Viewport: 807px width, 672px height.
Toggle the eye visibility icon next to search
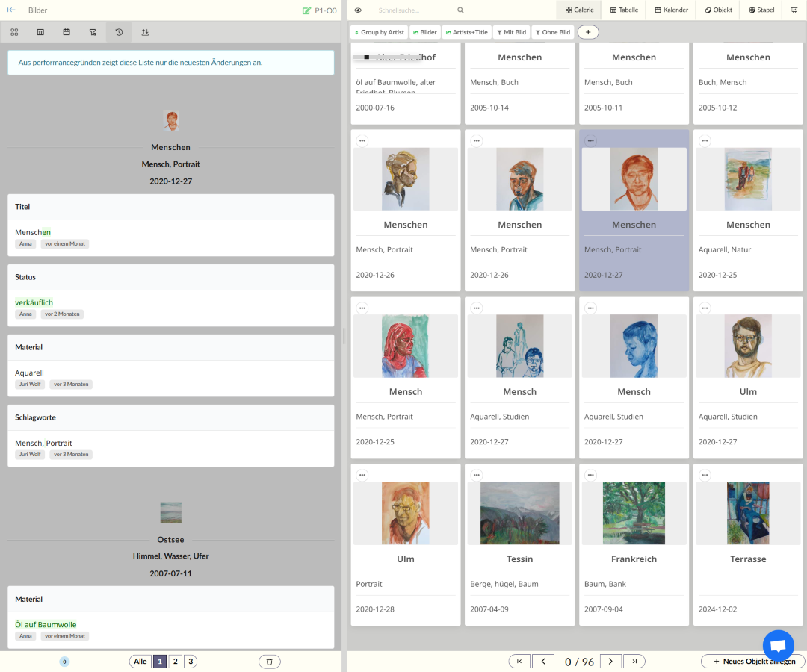pos(359,10)
